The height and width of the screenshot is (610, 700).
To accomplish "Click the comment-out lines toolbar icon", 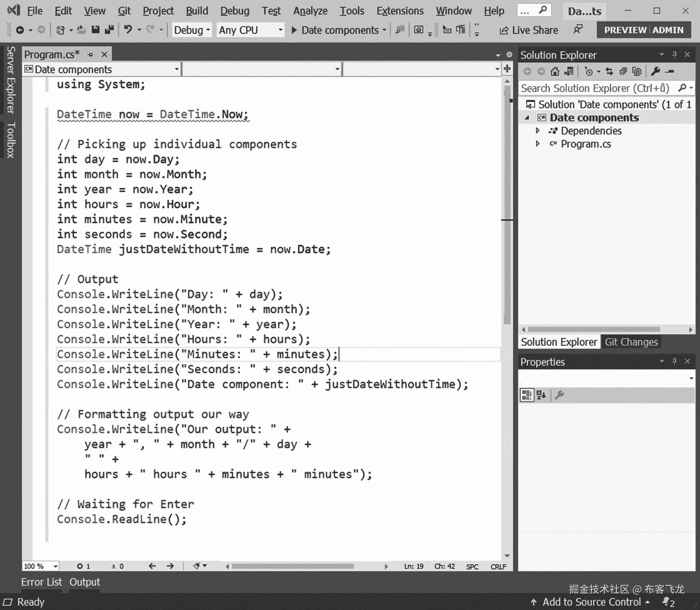I will pyautogui.click(x=461, y=30).
